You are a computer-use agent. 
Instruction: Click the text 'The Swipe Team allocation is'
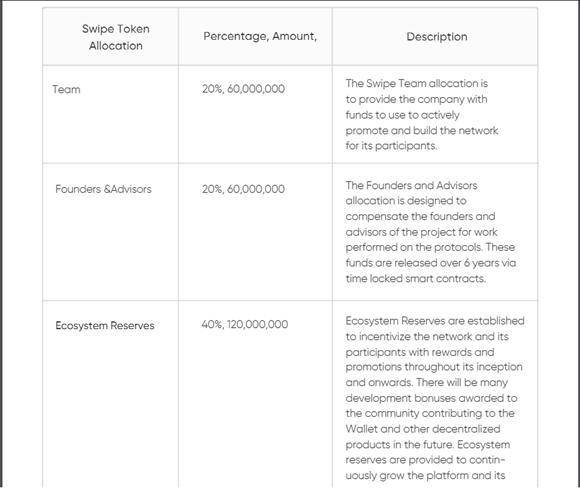pos(417,83)
